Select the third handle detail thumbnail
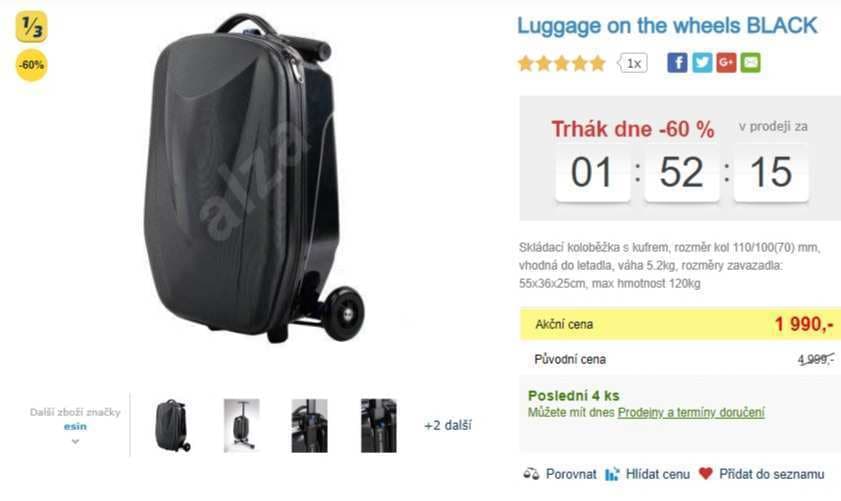This screenshot has height=501, width=841. [x=309, y=425]
